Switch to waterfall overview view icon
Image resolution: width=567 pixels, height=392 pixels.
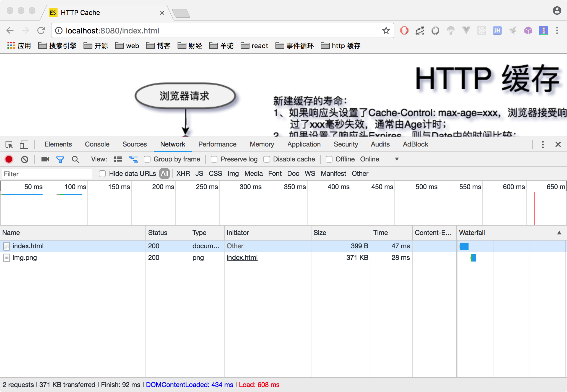coord(133,159)
